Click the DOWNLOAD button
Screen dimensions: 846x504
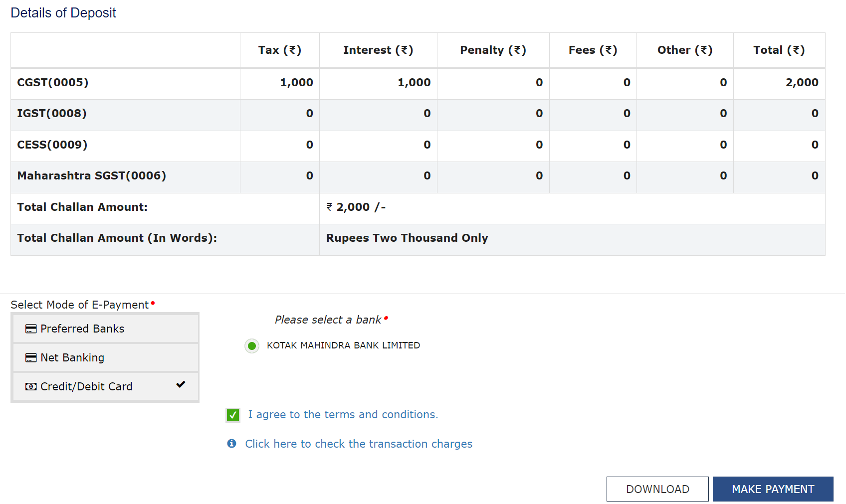click(x=657, y=489)
